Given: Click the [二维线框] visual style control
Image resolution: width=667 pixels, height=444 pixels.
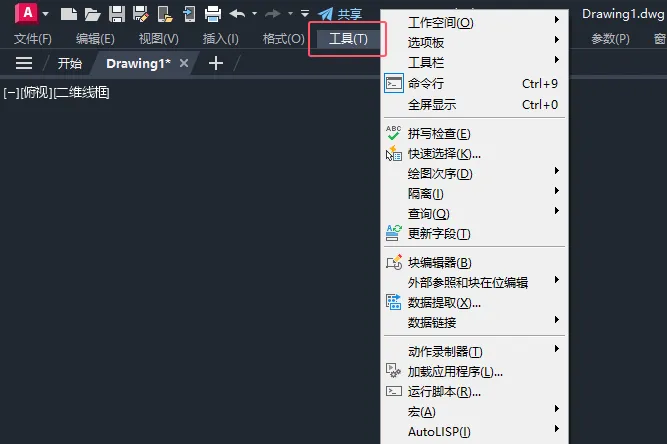Looking at the screenshot, I should (81, 93).
